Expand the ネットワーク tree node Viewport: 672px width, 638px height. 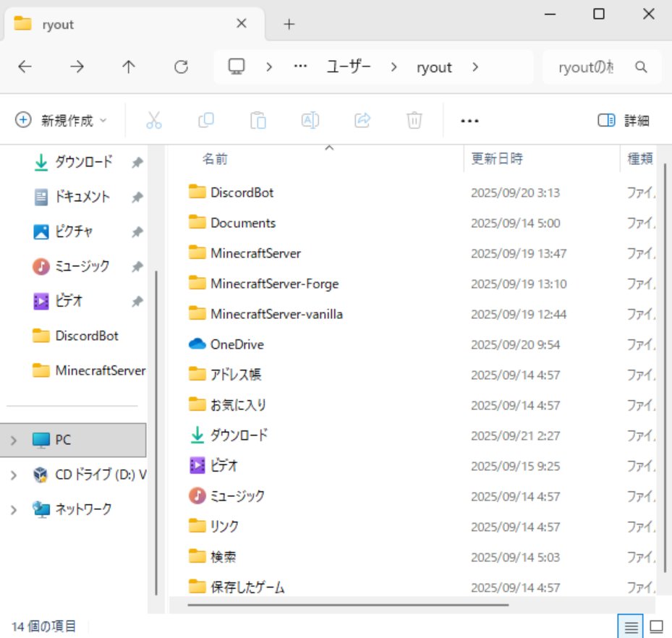14,509
